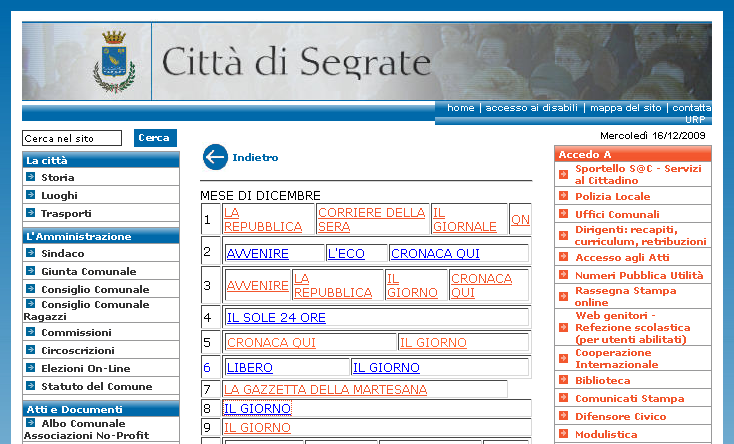Open the home link in top navigation
The height and width of the screenshot is (444, 734).
(x=461, y=108)
